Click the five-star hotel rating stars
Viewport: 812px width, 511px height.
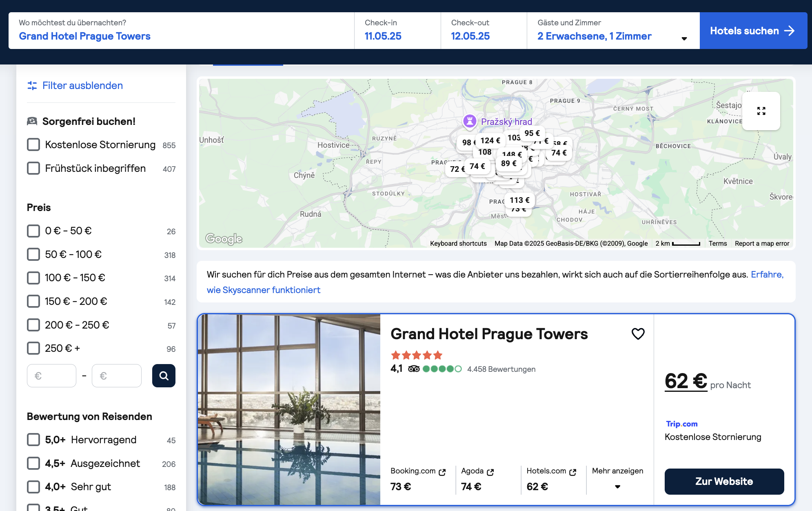(417, 355)
